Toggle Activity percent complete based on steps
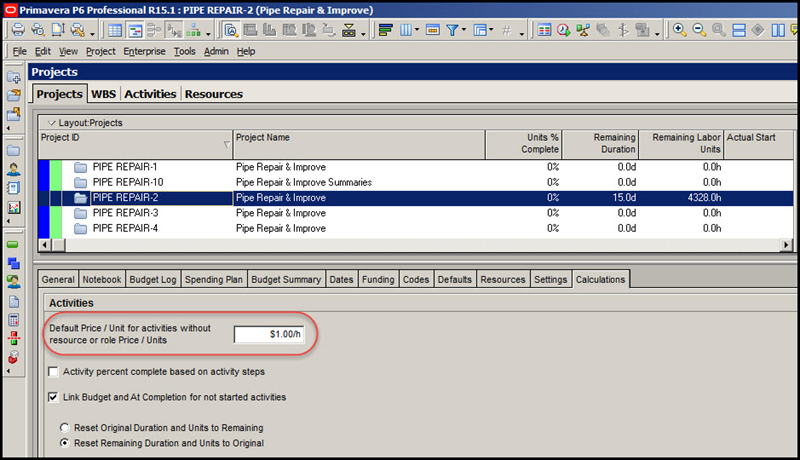This screenshot has width=800, height=460. [53, 372]
